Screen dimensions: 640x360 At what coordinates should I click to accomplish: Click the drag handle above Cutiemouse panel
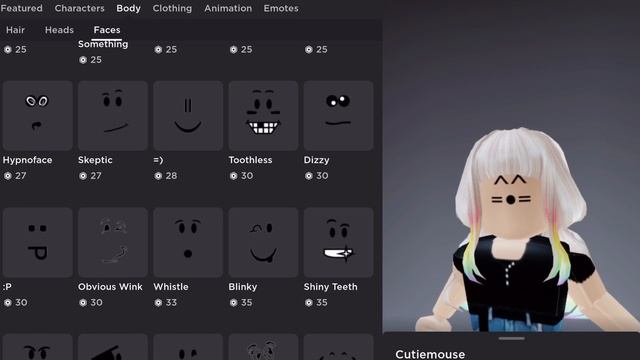pyautogui.click(x=511, y=338)
